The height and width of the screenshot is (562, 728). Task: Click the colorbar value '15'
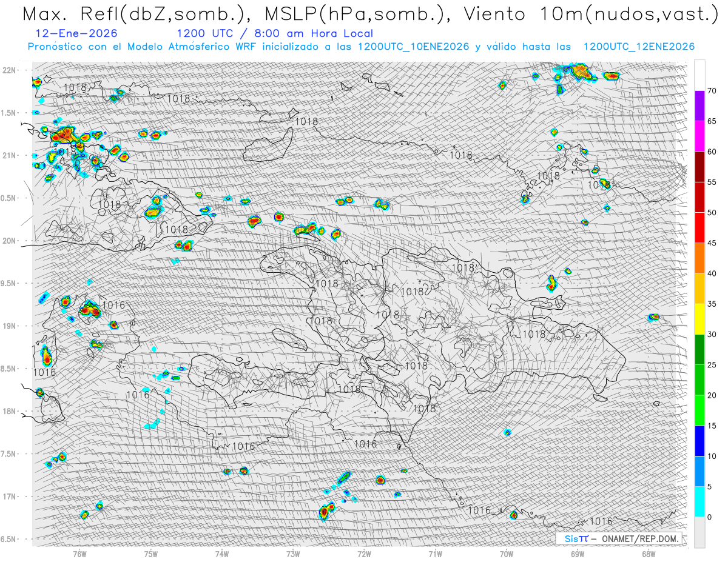pyautogui.click(x=712, y=426)
